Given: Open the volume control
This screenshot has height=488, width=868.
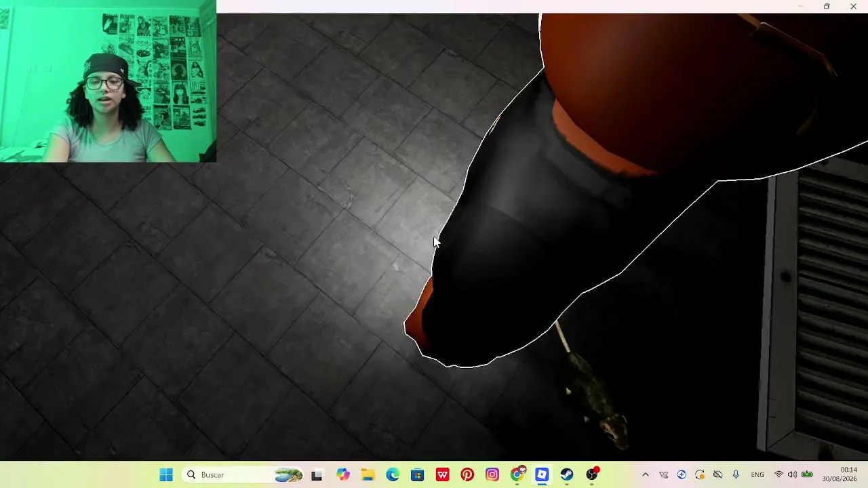Looking at the screenshot, I should (x=792, y=474).
